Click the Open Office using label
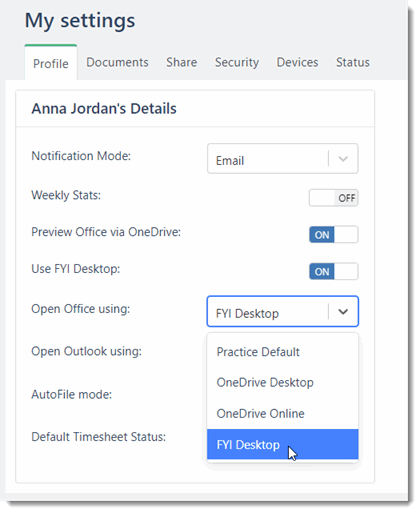The image size is (420, 513). [81, 309]
